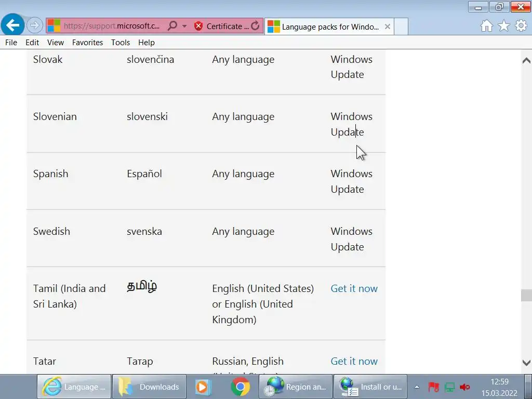Click the red certificate error shield icon
532x399 pixels.
click(198, 26)
